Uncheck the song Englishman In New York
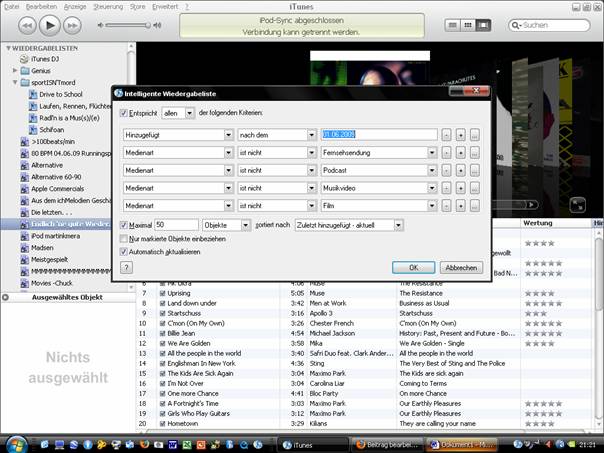 163,364
